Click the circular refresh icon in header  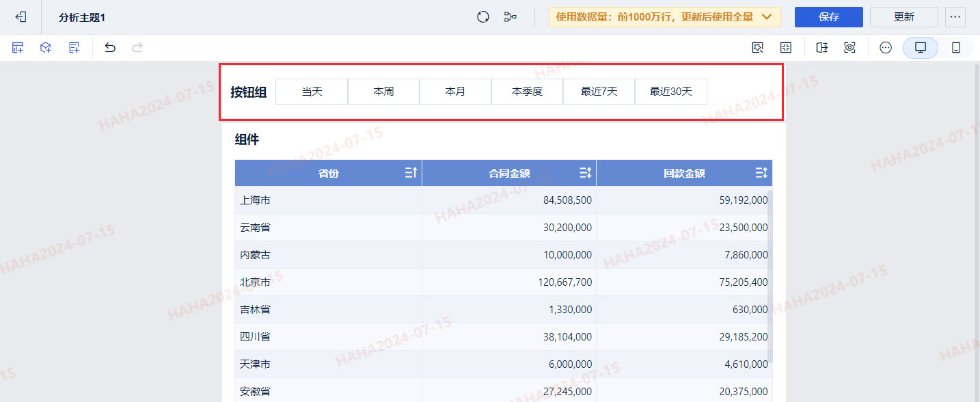pyautogui.click(x=483, y=17)
